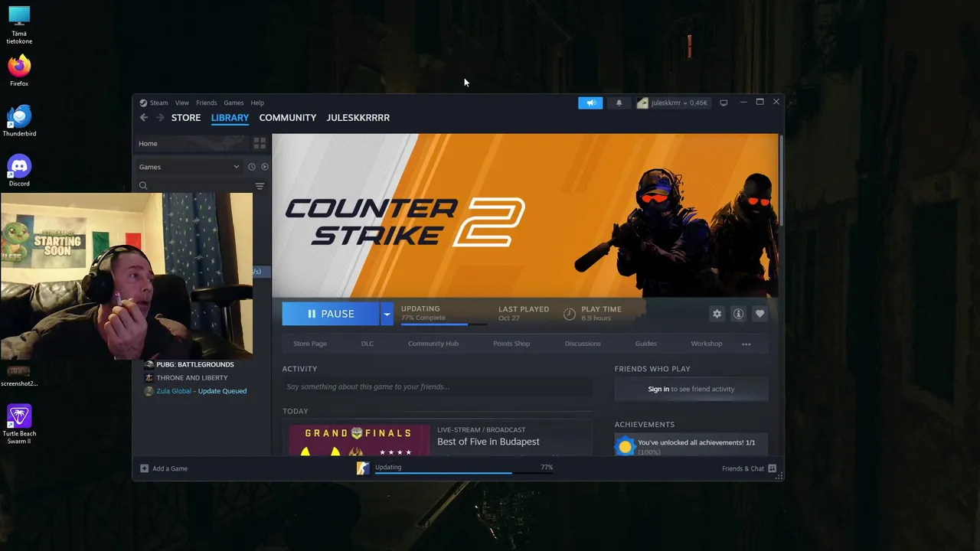Image resolution: width=980 pixels, height=551 pixels.
Task: Open the Points Shop link
Action: tap(511, 344)
